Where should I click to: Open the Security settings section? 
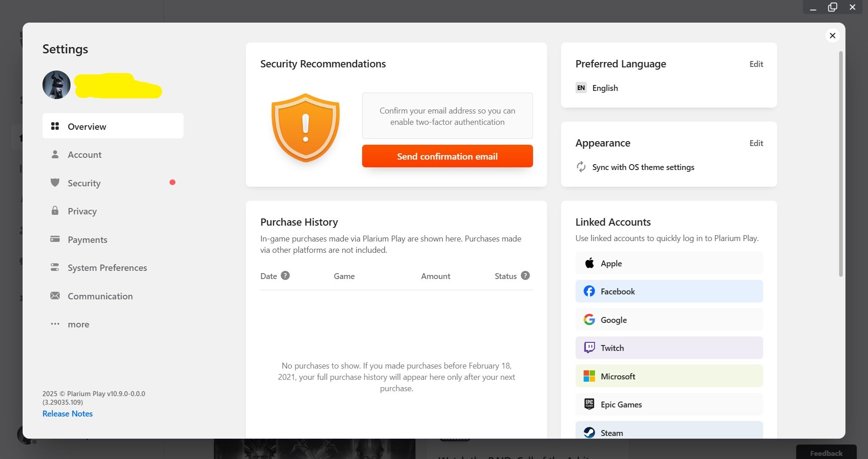tap(84, 183)
